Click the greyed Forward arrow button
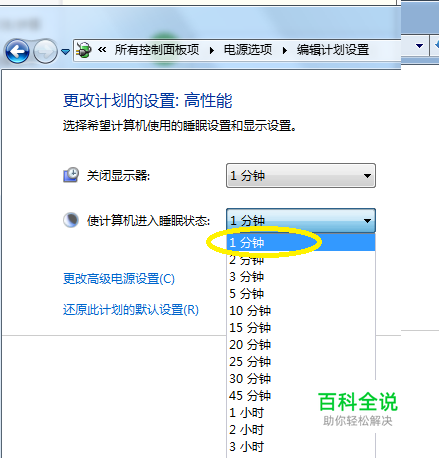This screenshot has height=458, width=439. click(x=45, y=51)
